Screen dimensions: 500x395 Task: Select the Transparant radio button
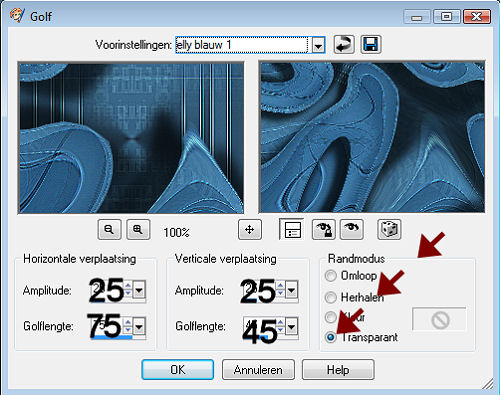[x=330, y=337]
